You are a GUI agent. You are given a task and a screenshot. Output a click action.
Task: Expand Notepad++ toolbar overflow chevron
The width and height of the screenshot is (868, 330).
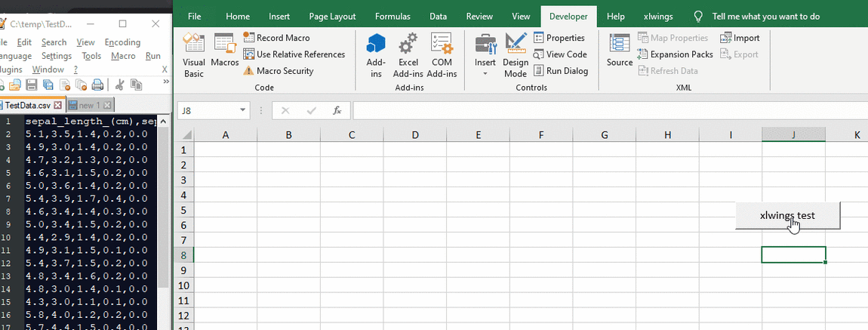point(165,82)
